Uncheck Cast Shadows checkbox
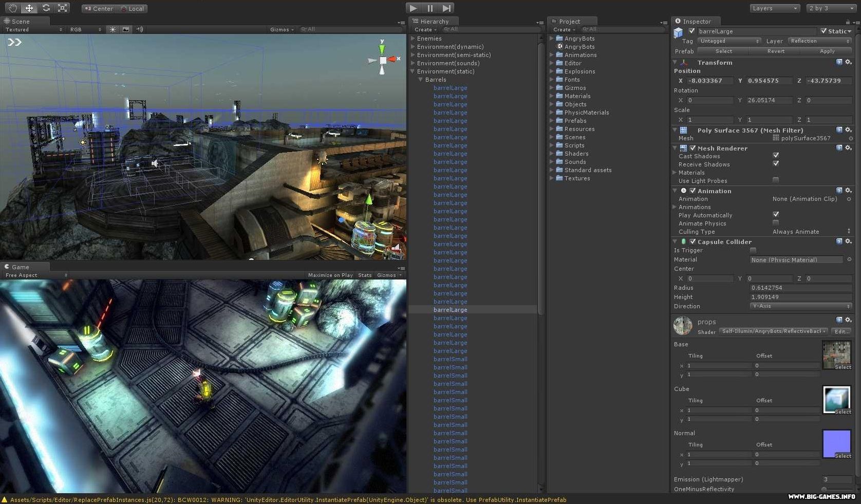 [x=776, y=156]
